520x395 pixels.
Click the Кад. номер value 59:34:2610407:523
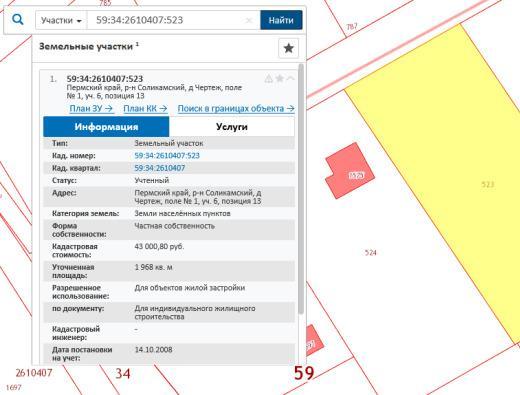click(167, 156)
